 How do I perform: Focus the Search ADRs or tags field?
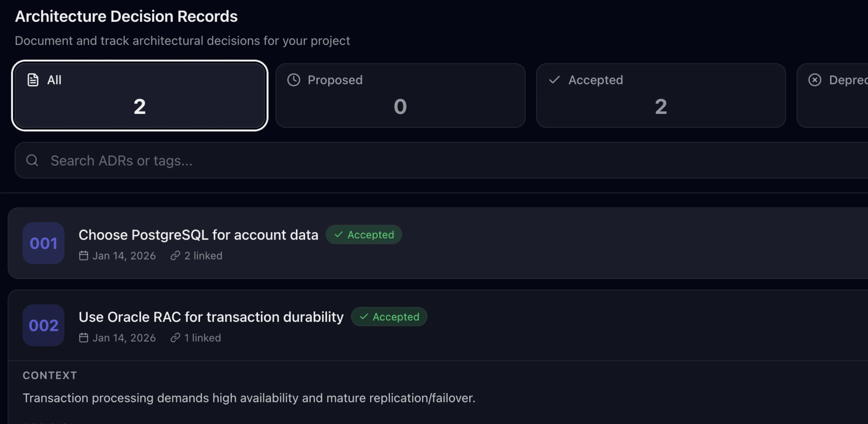[x=441, y=160]
